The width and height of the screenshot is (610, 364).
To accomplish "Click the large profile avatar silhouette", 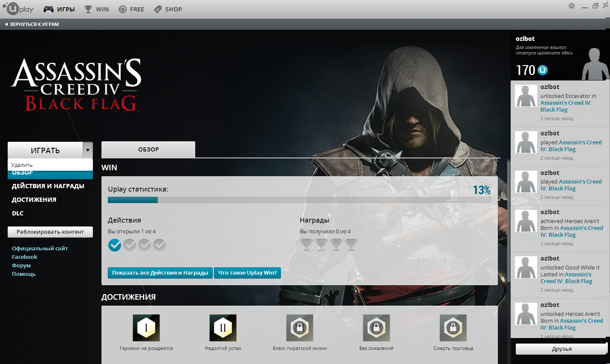I will point(596,64).
